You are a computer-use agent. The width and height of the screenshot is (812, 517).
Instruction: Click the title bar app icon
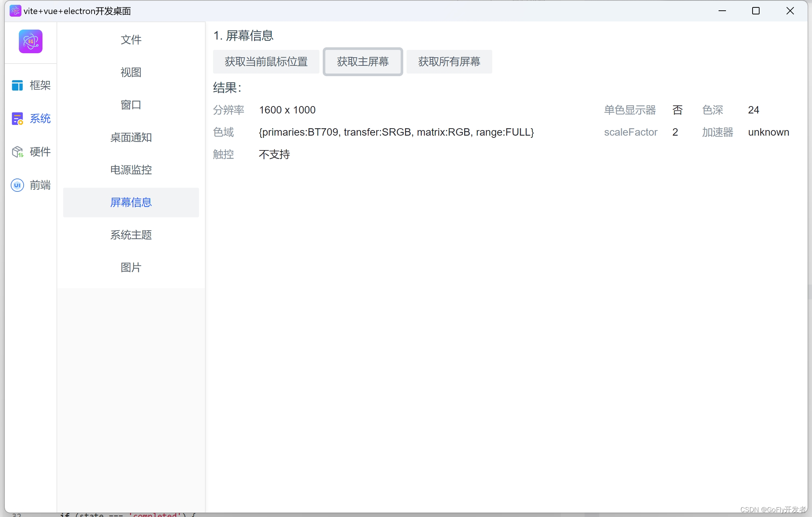click(15, 11)
